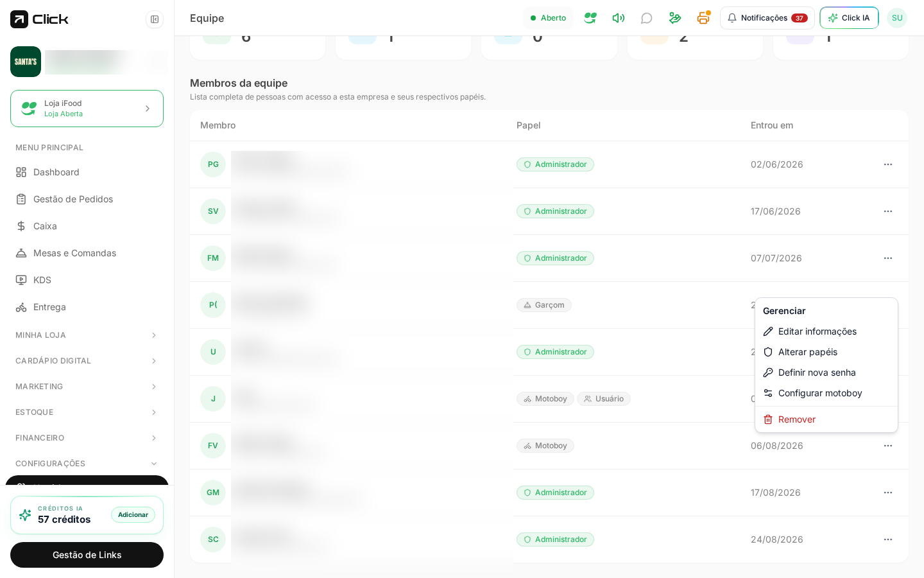Click Adicionar to add AI credits
Viewport: 924px width, 578px height.
click(133, 515)
